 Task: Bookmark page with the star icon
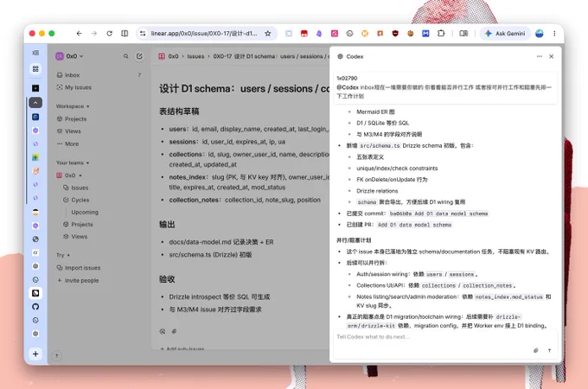[268, 34]
